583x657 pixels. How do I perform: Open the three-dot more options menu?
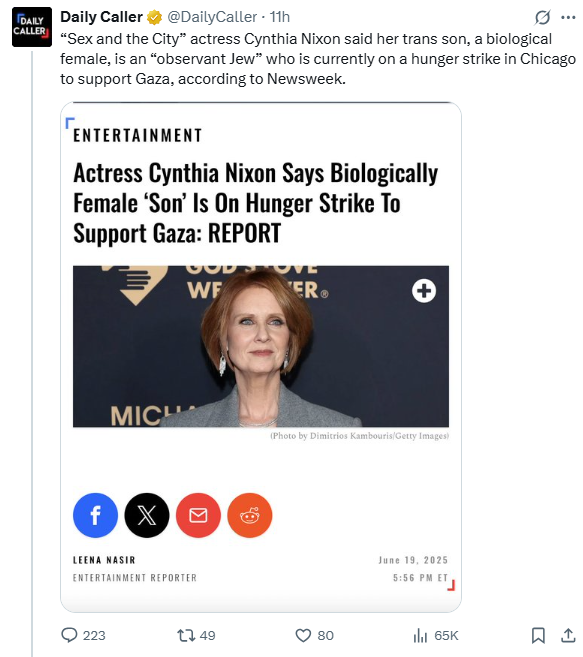click(x=568, y=18)
